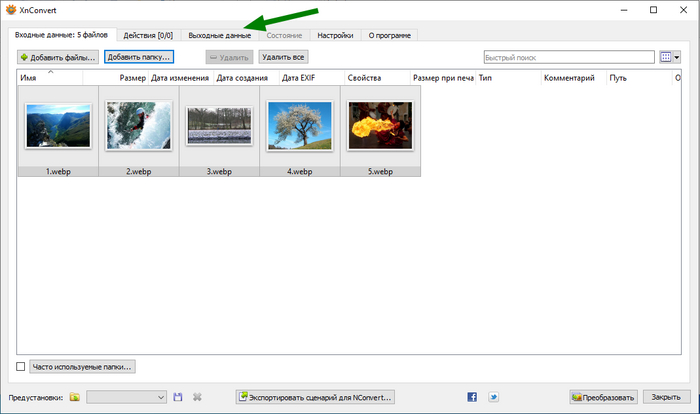Image resolution: width=700 pixels, height=414 pixels.
Task: Minimize the XnConvert window
Action: [624, 10]
